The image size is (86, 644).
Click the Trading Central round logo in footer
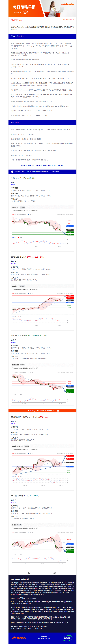[67, 638]
